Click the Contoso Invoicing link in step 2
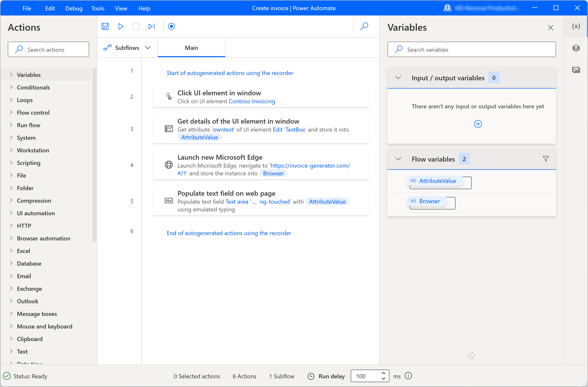588x387 pixels. click(252, 101)
